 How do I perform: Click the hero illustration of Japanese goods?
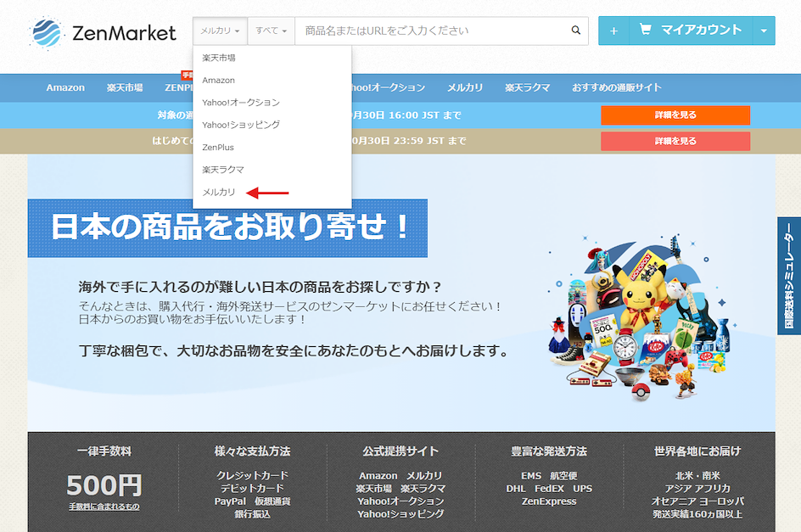click(x=642, y=318)
